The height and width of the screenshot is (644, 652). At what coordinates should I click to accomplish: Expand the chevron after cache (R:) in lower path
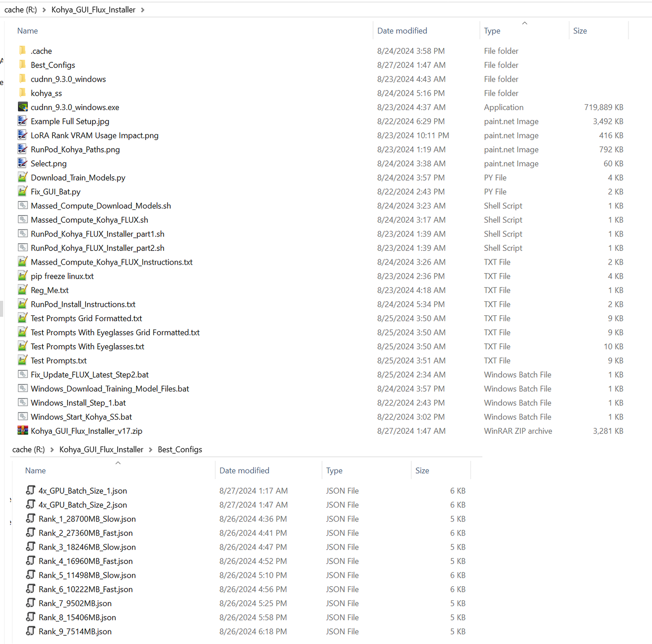coord(52,450)
